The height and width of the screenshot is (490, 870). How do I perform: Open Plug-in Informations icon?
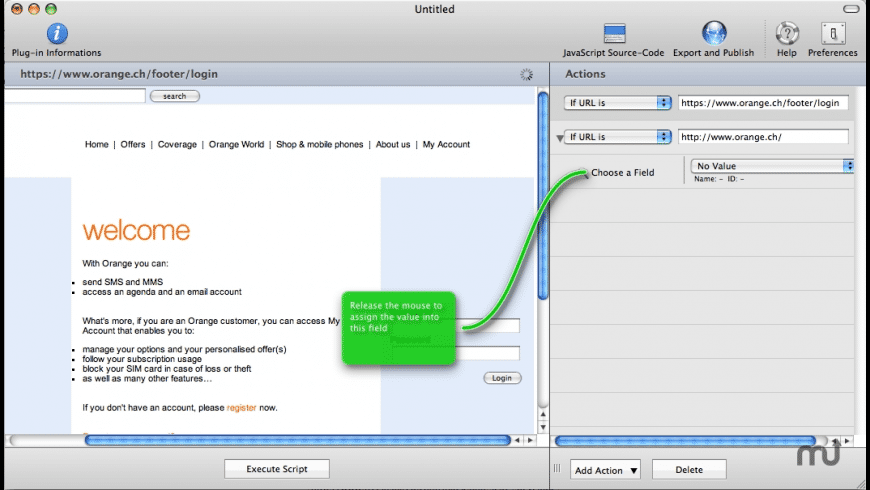click(x=57, y=34)
